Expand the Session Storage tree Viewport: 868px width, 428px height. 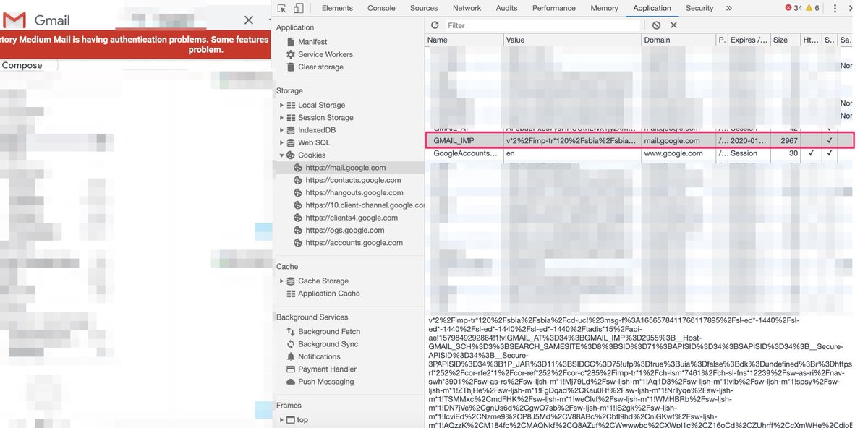click(282, 117)
